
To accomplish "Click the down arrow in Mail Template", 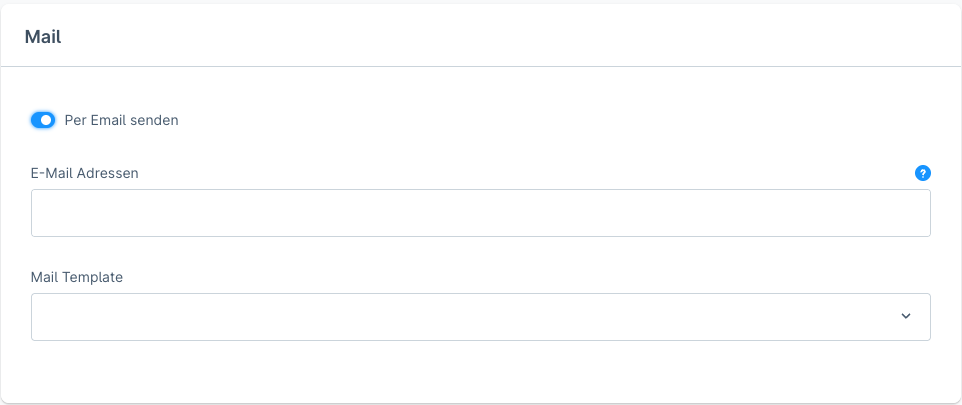I will tap(906, 317).
